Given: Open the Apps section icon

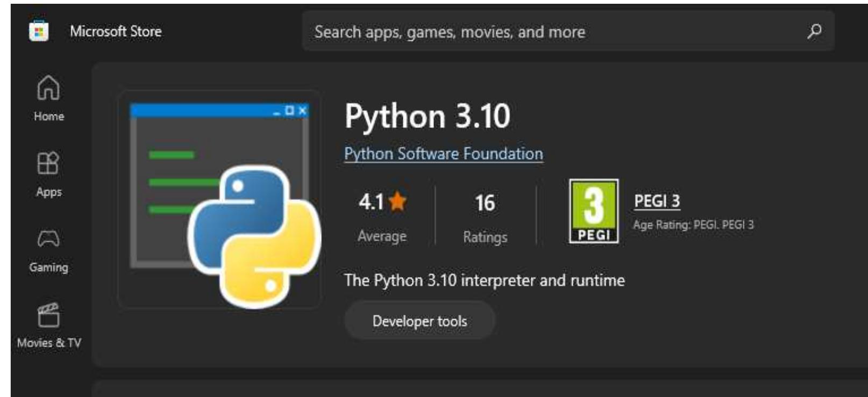Looking at the screenshot, I should 48,163.
